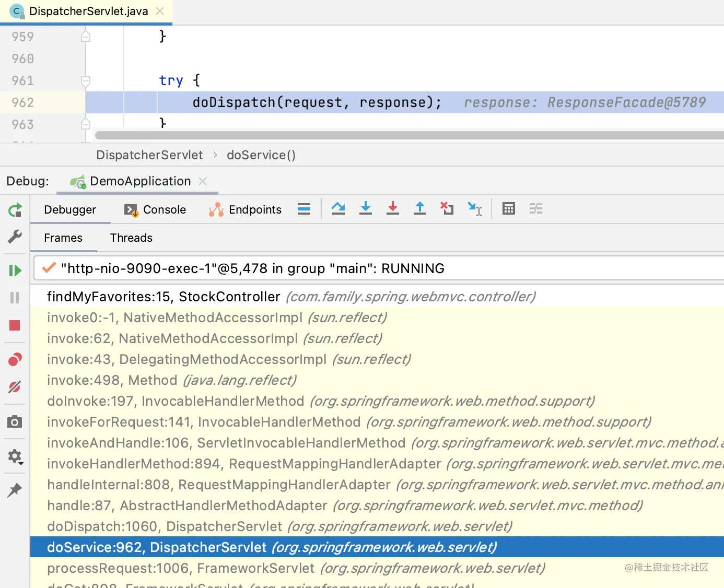Stop the debug session
Screen dimensions: 724x588
point(15,325)
